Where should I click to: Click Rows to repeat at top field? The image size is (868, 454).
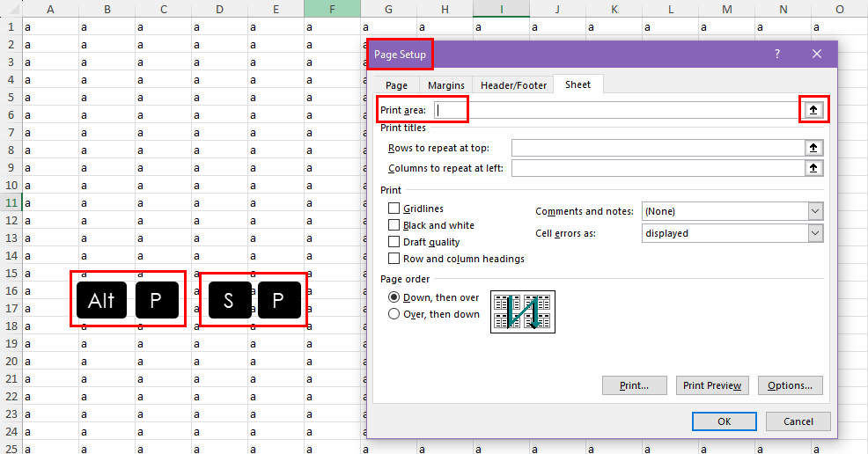658,148
